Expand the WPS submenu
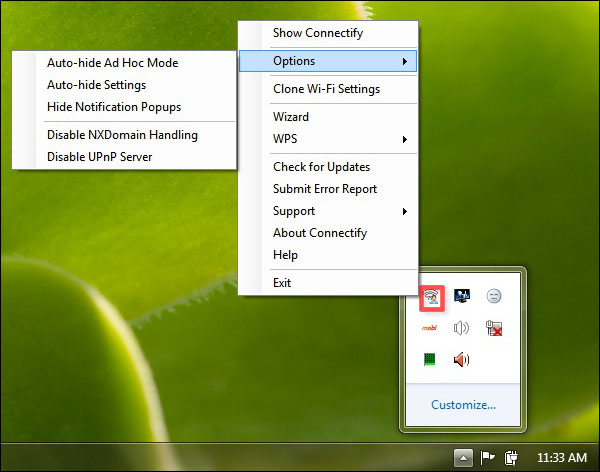The height and width of the screenshot is (472, 600). point(328,139)
